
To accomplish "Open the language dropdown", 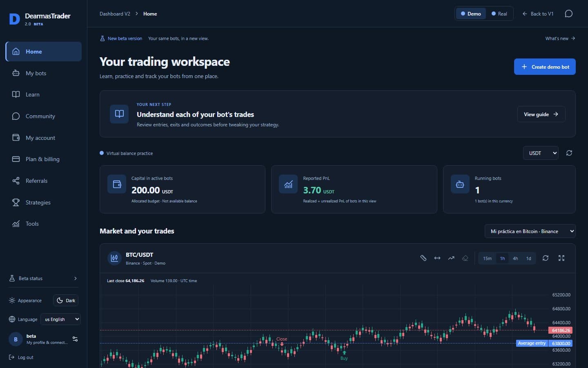I will [x=60, y=319].
